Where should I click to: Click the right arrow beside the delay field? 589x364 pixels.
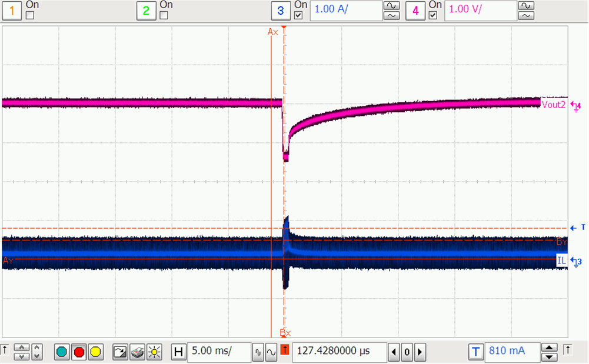(419, 352)
